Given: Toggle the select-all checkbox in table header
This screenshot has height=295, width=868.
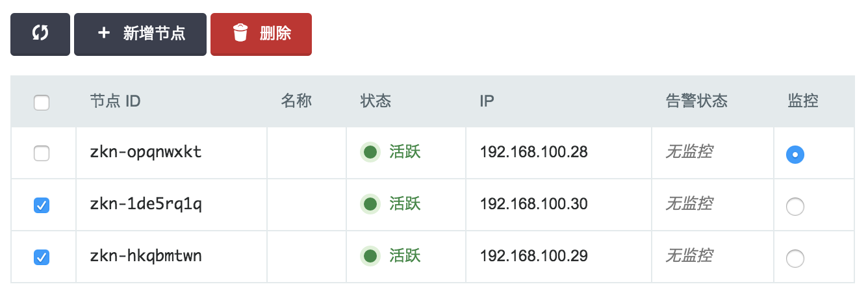Looking at the screenshot, I should click(42, 102).
